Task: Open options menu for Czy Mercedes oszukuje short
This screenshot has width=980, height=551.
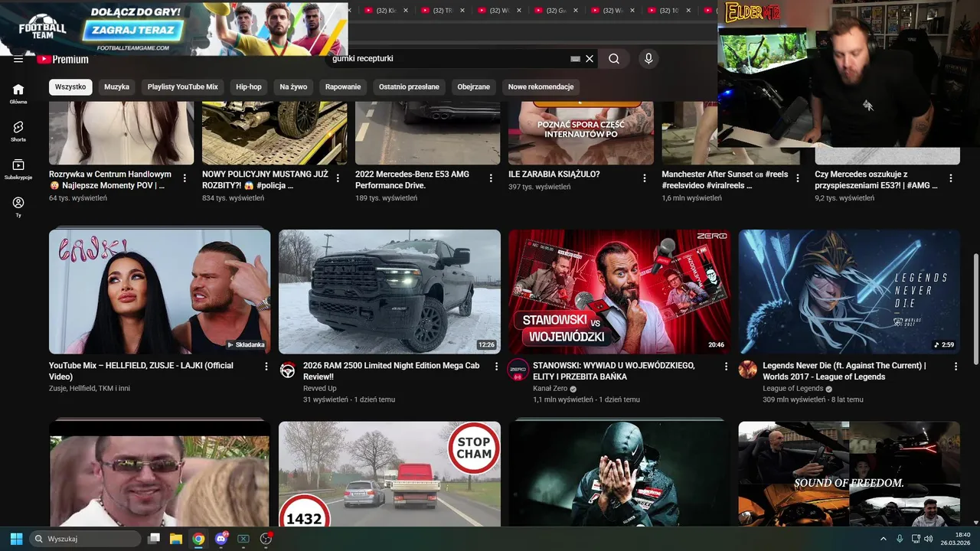Action: click(950, 178)
